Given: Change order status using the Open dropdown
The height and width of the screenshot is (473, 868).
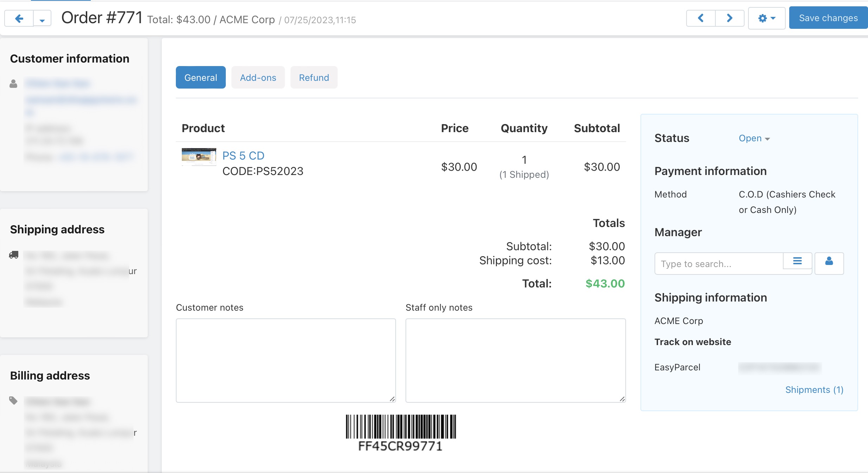Looking at the screenshot, I should [753, 138].
